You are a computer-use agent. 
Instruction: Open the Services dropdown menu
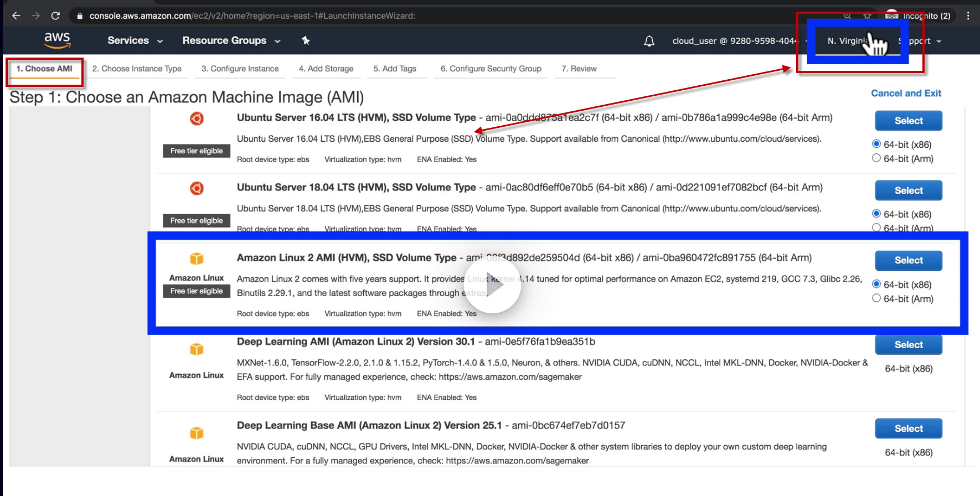(135, 40)
